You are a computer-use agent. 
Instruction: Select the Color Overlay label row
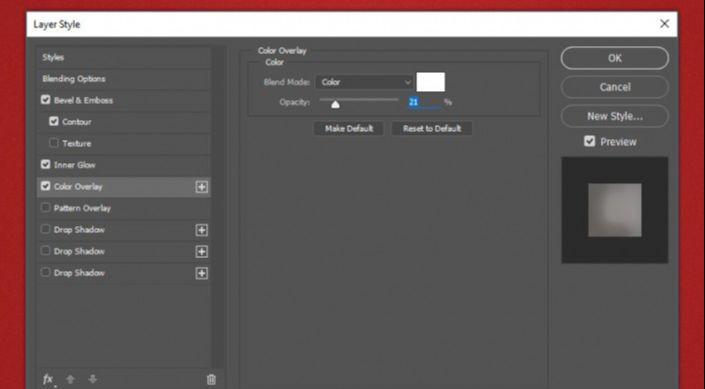(x=124, y=187)
